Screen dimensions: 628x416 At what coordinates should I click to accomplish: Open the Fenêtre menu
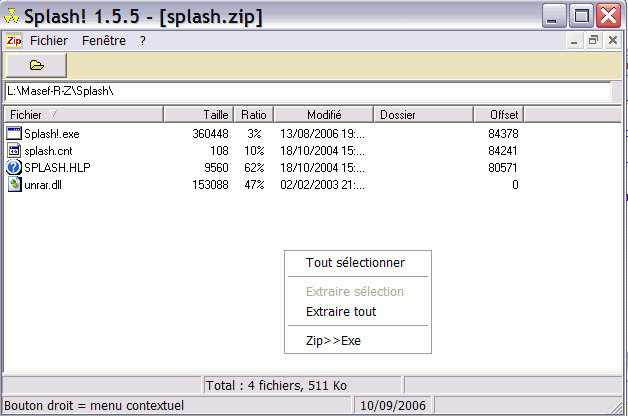tap(104, 41)
